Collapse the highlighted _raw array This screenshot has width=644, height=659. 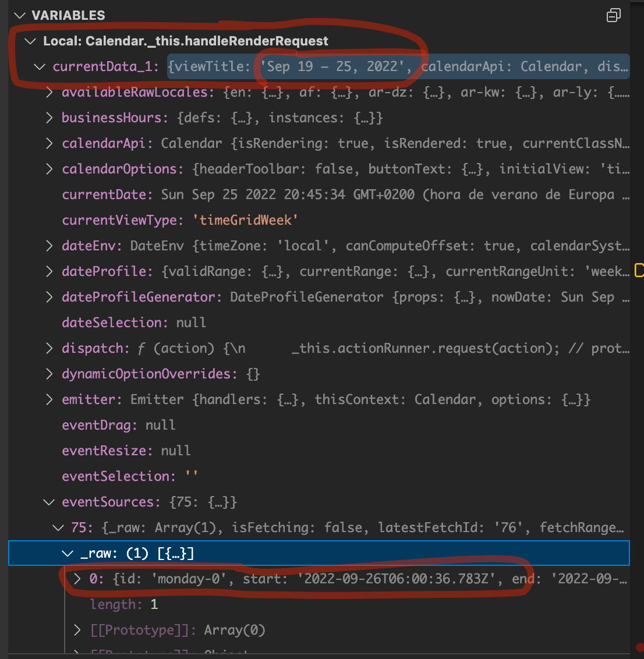pyautogui.click(x=67, y=553)
